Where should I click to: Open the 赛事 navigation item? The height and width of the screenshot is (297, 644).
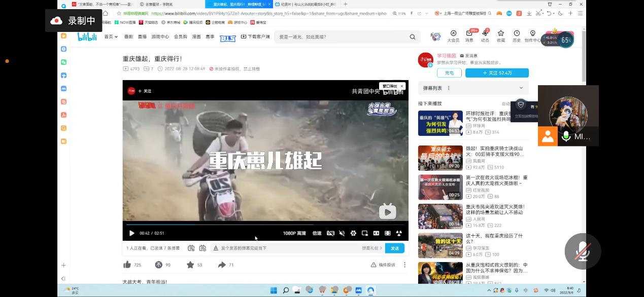click(x=210, y=36)
